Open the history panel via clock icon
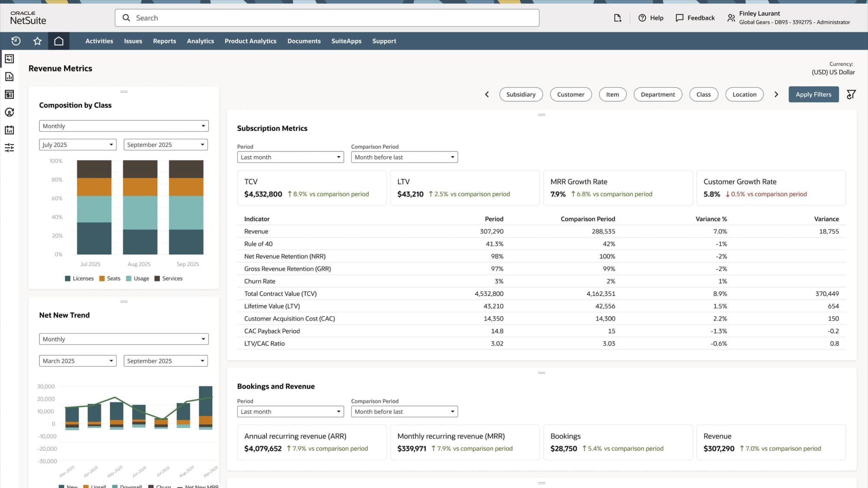 pos(16,41)
